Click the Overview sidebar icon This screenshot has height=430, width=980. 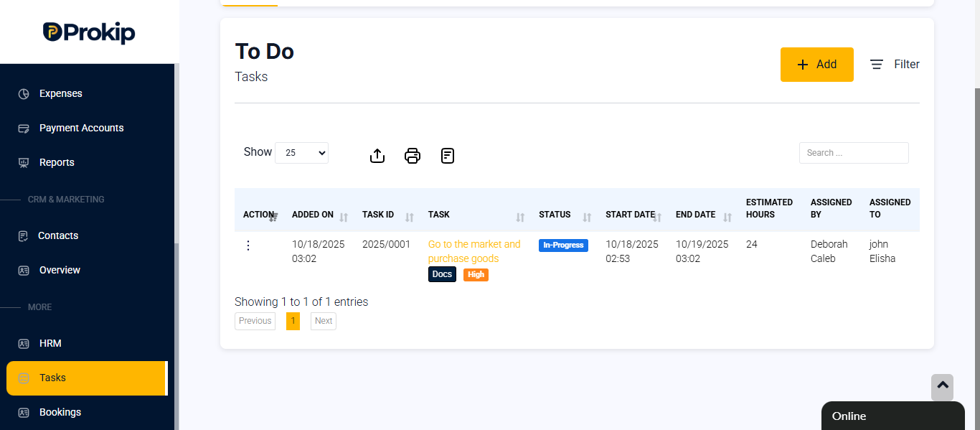pos(24,271)
